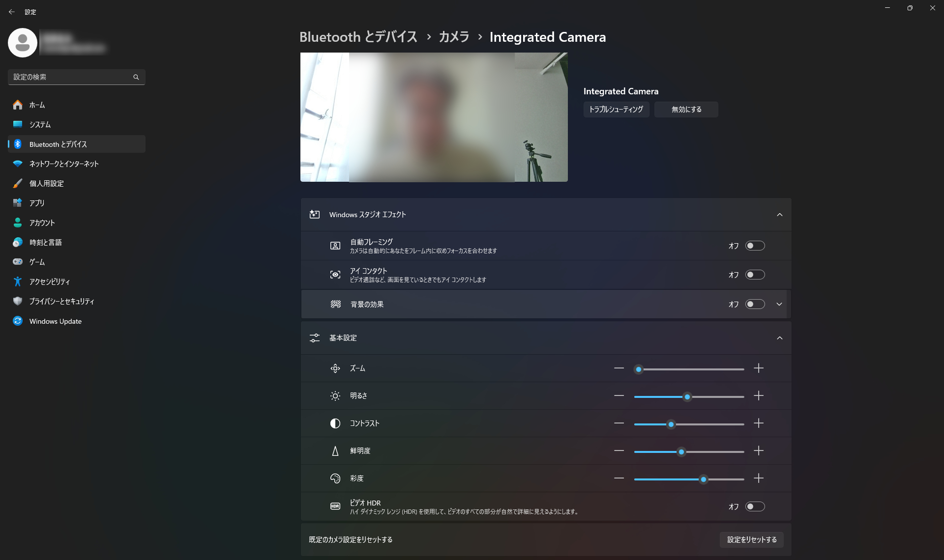Turn on アイ コンタクト switch
Image resolution: width=944 pixels, height=560 pixels.
(756, 275)
